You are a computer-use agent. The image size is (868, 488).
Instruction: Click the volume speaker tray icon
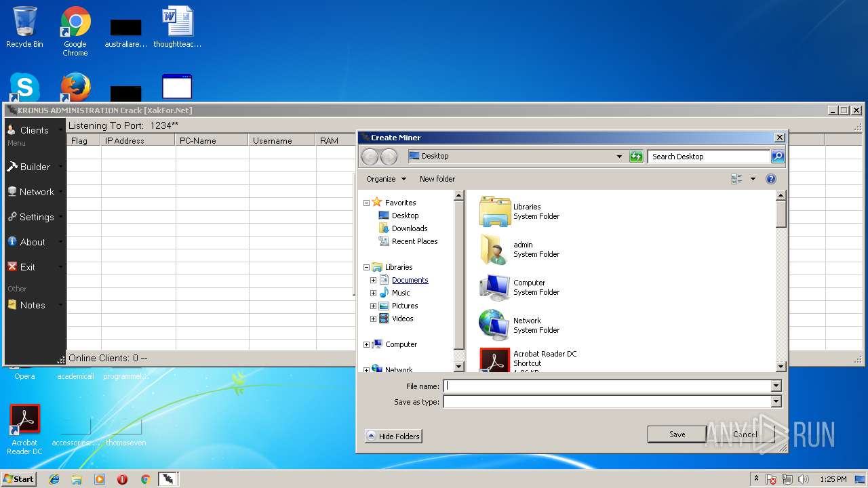[x=803, y=479]
